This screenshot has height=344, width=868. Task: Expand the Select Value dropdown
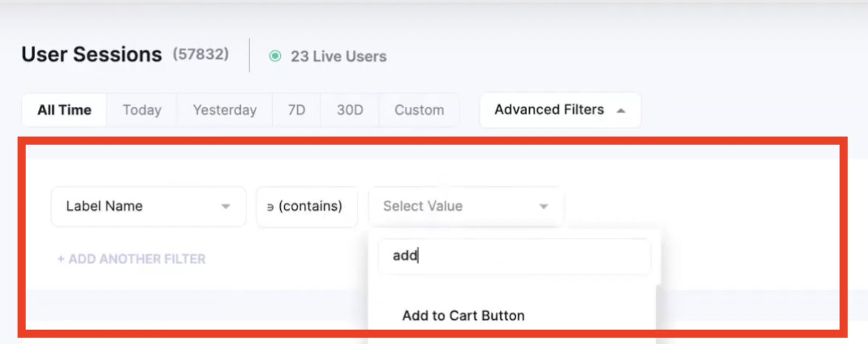[x=465, y=206]
